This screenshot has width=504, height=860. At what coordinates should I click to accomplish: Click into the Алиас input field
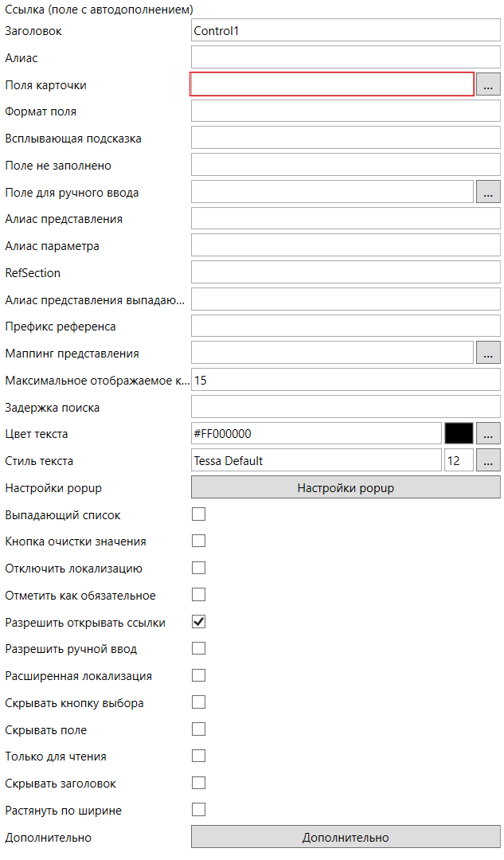pos(346,57)
